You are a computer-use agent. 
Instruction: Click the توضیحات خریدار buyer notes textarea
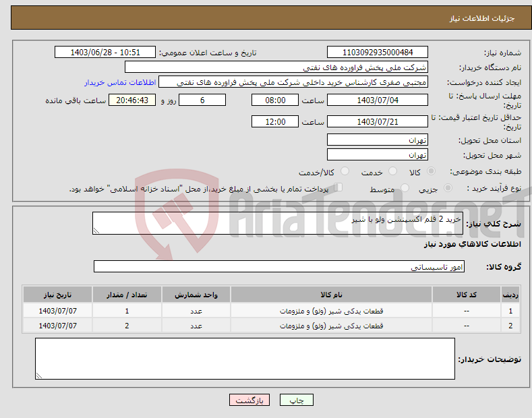[x=245, y=359]
